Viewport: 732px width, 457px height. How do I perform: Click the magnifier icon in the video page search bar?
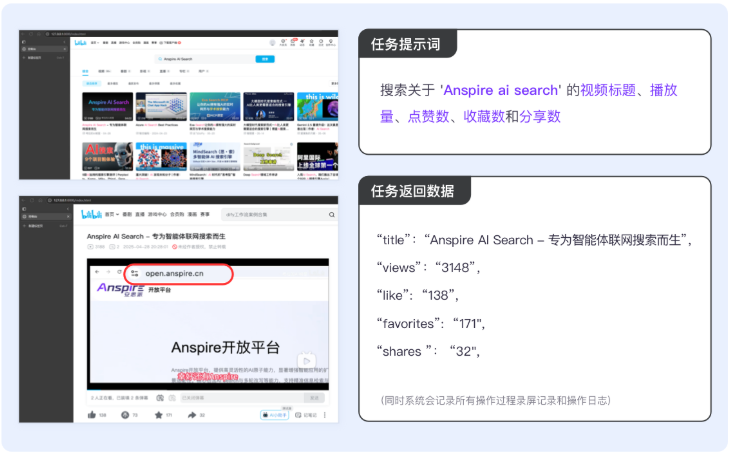pos(331,215)
